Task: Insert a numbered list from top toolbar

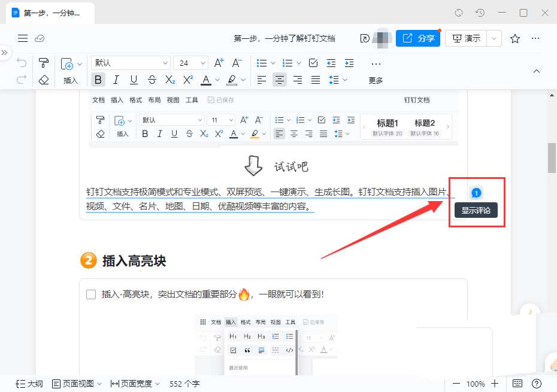Action: (287, 63)
